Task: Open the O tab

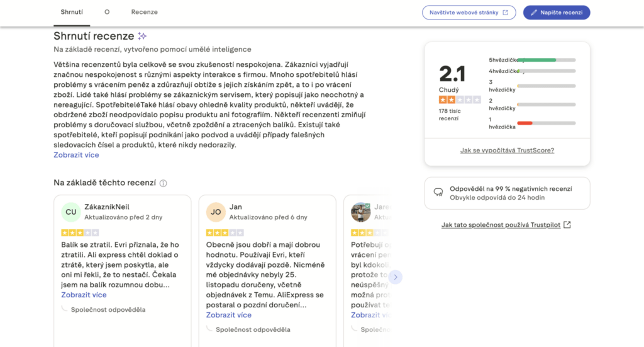Action: (107, 12)
